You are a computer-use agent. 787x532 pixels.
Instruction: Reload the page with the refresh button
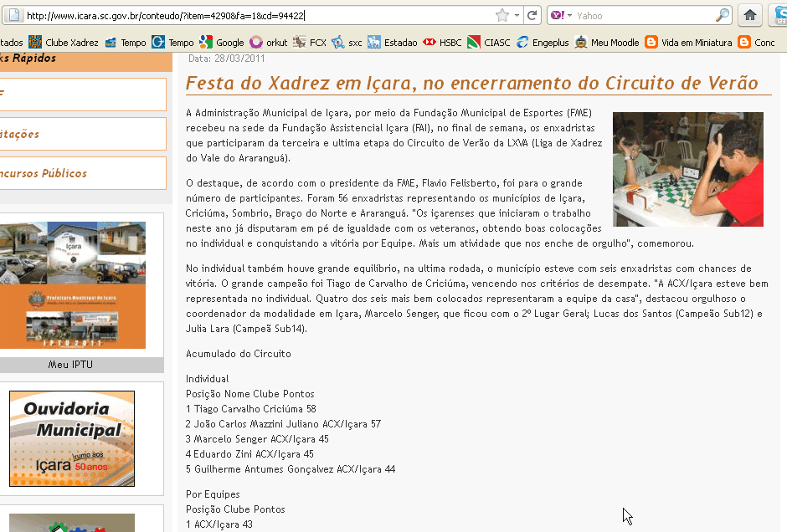point(532,16)
